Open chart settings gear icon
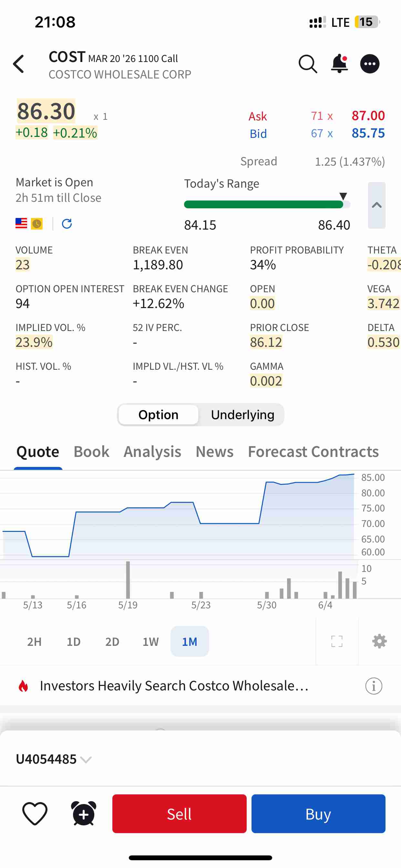 (x=379, y=641)
